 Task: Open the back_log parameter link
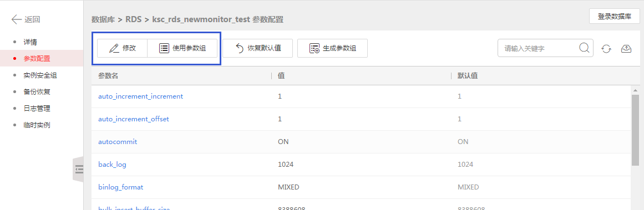tap(112, 165)
